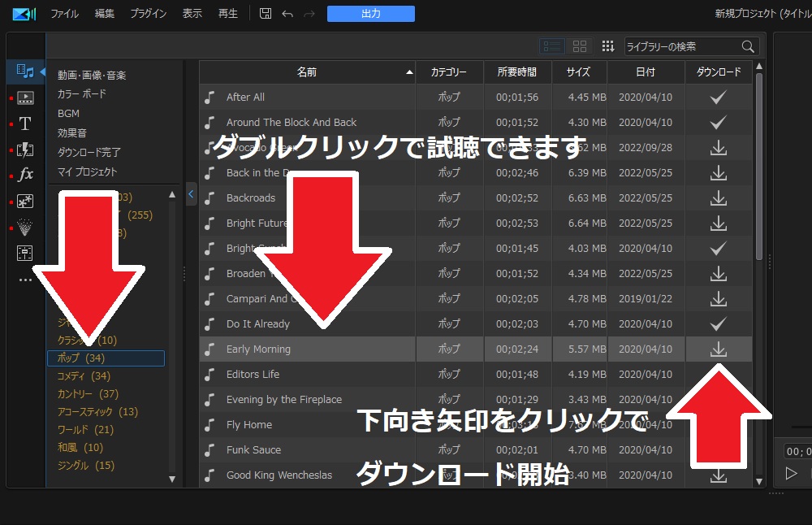812x525 pixels.
Task: Open the プラグイン menu
Action: pos(148,14)
